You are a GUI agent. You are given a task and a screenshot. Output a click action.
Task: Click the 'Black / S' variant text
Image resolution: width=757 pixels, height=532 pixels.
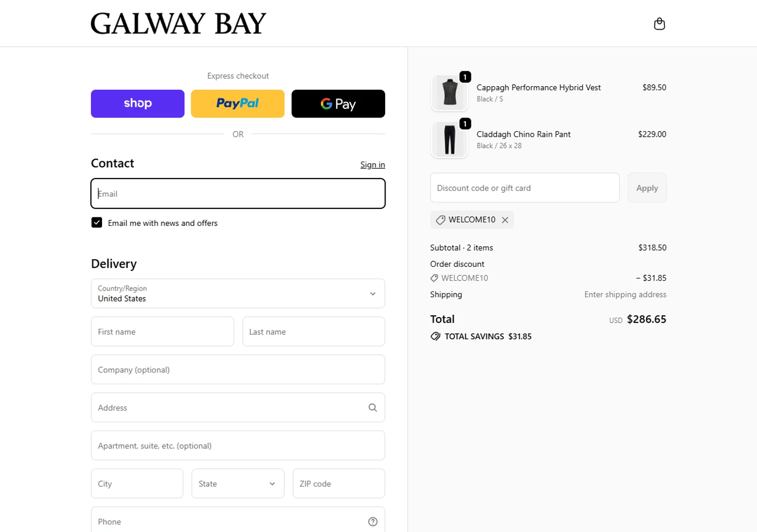(490, 99)
